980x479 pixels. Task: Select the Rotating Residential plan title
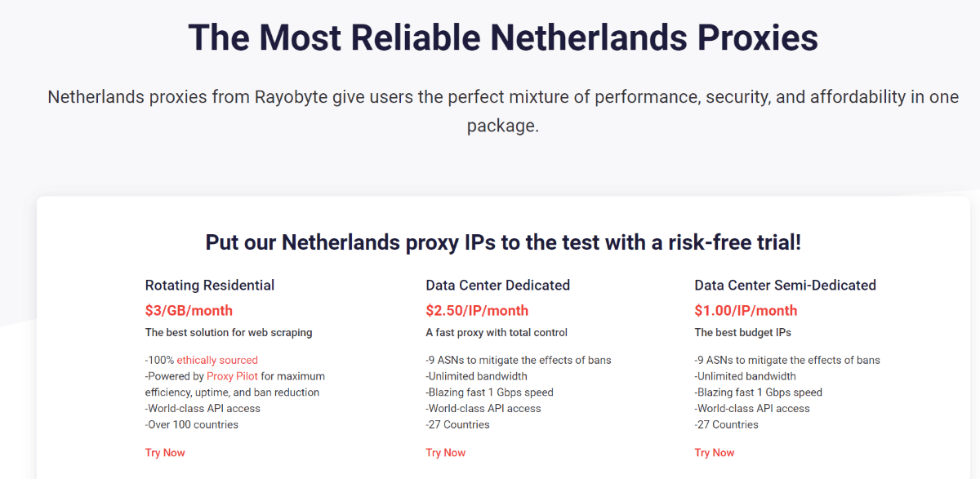coord(210,286)
